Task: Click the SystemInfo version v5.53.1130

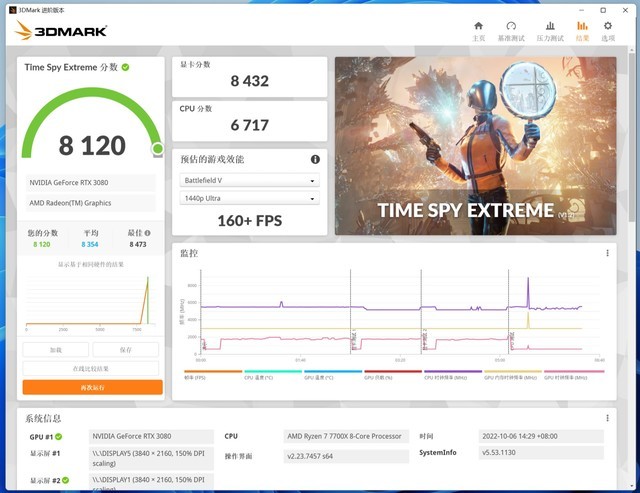Action: click(x=541, y=453)
